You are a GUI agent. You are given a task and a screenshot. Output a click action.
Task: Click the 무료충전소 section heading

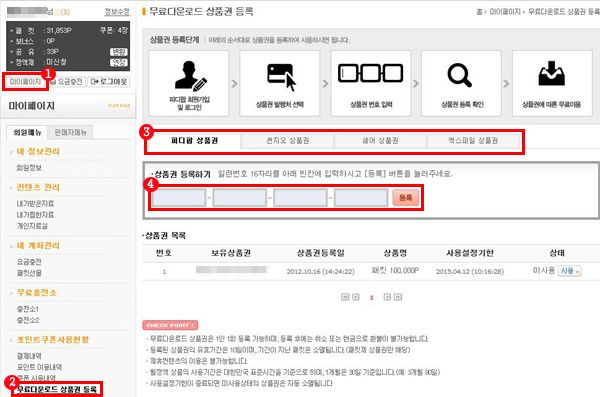tap(36, 292)
